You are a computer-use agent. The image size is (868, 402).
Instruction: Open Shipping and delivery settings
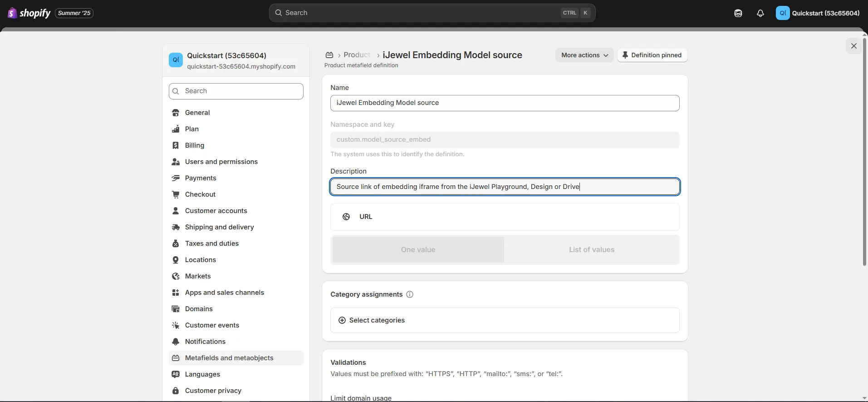pyautogui.click(x=236, y=227)
